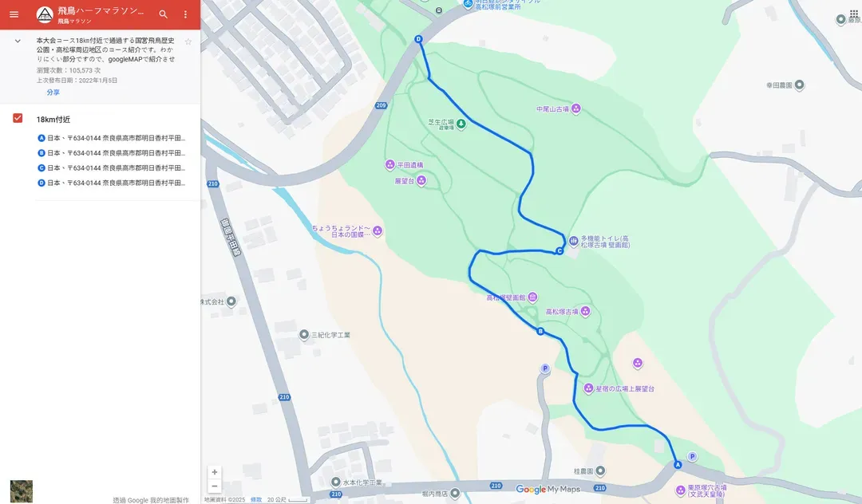Click the 中尾山古墳 purple pin
Image resolution: width=862 pixels, height=504 pixels.
click(576, 108)
